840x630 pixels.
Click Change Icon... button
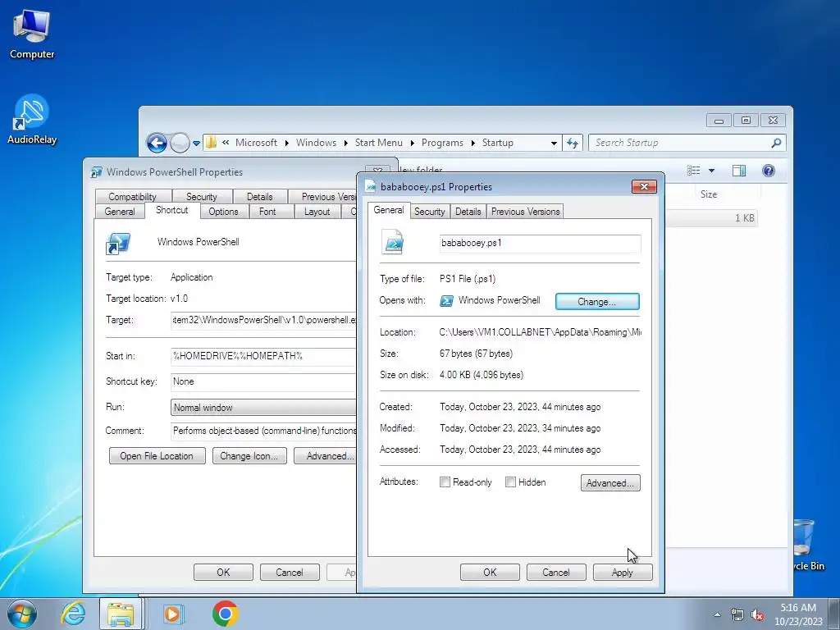tap(249, 456)
